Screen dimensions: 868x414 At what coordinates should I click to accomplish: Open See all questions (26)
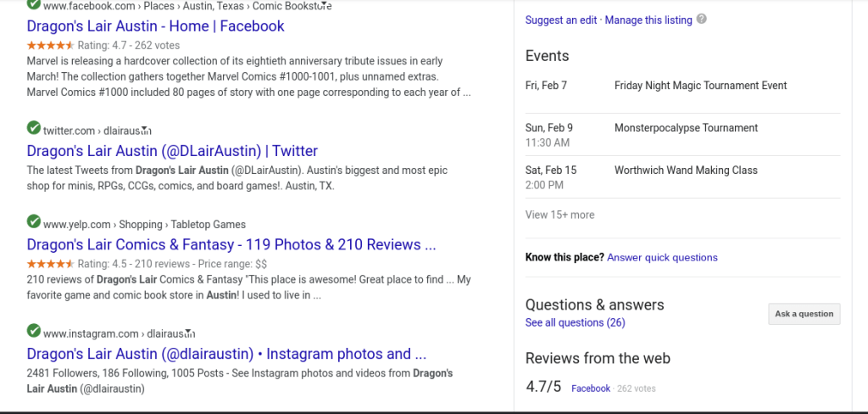(x=575, y=322)
